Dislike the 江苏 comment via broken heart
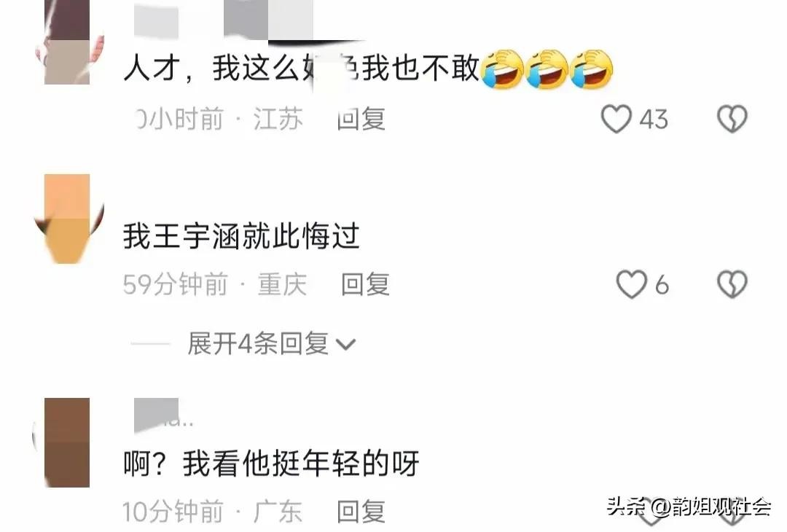The image size is (787, 532). click(732, 119)
